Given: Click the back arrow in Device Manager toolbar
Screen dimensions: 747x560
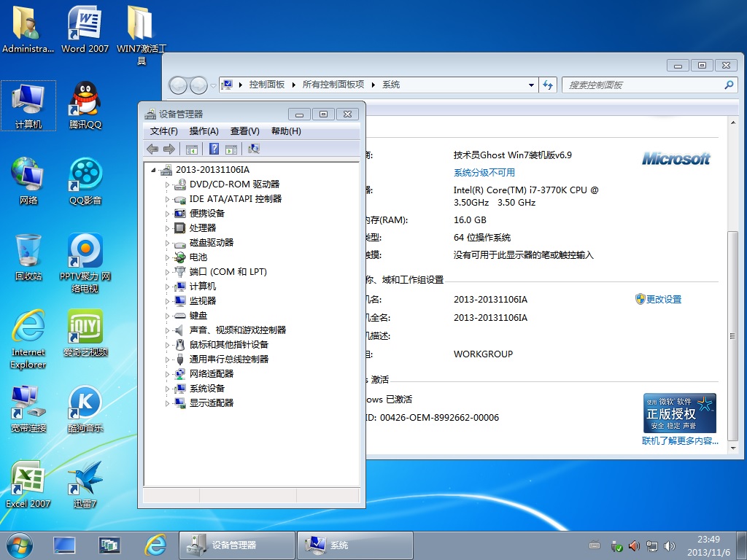Looking at the screenshot, I should pos(152,149).
